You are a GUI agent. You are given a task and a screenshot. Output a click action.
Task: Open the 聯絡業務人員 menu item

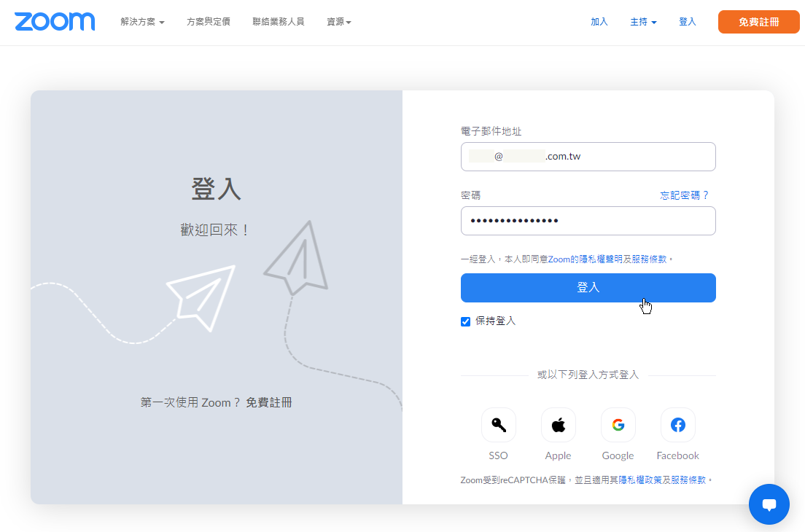279,22
